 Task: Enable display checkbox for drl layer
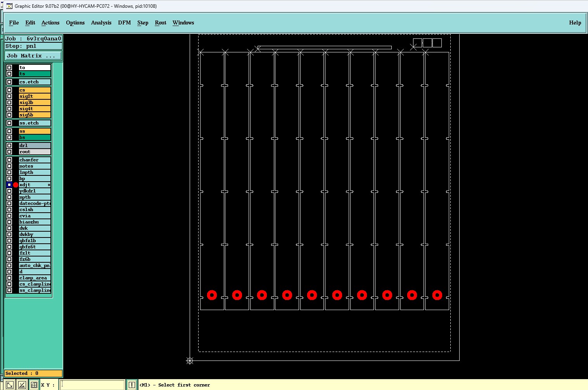[9, 146]
